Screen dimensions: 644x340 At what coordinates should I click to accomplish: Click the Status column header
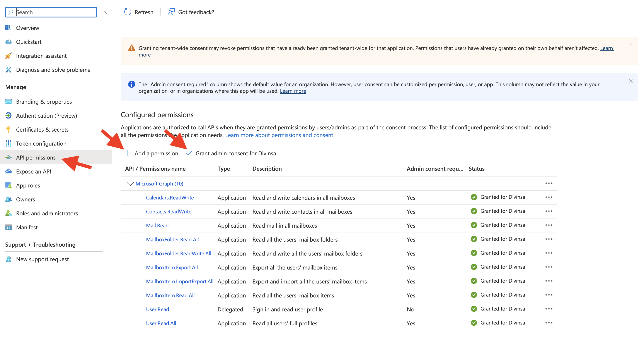coord(477,169)
